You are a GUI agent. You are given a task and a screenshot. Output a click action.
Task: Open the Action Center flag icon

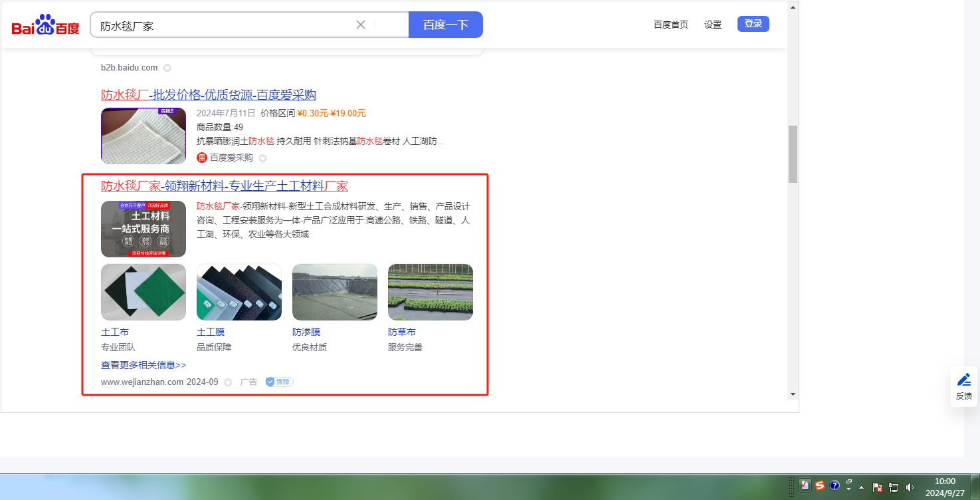pyautogui.click(x=877, y=487)
